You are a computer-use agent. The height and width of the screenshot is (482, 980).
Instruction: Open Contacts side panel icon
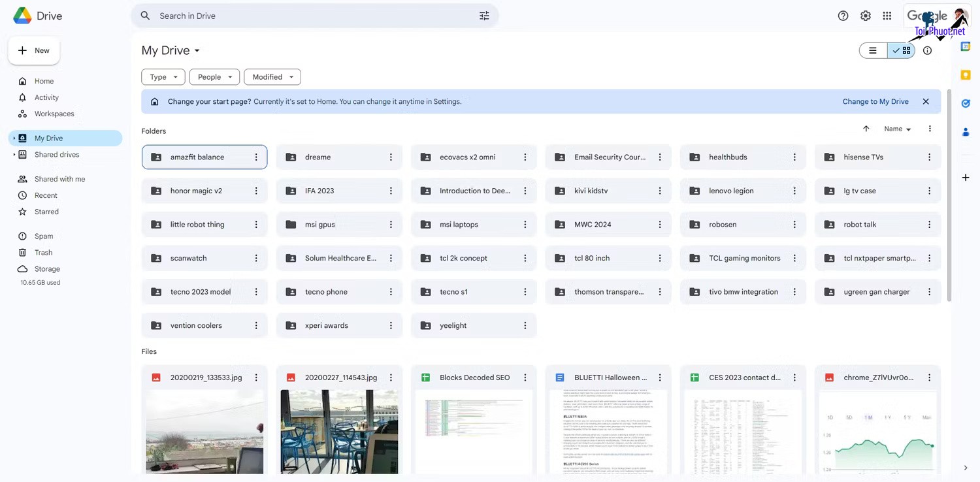(966, 132)
